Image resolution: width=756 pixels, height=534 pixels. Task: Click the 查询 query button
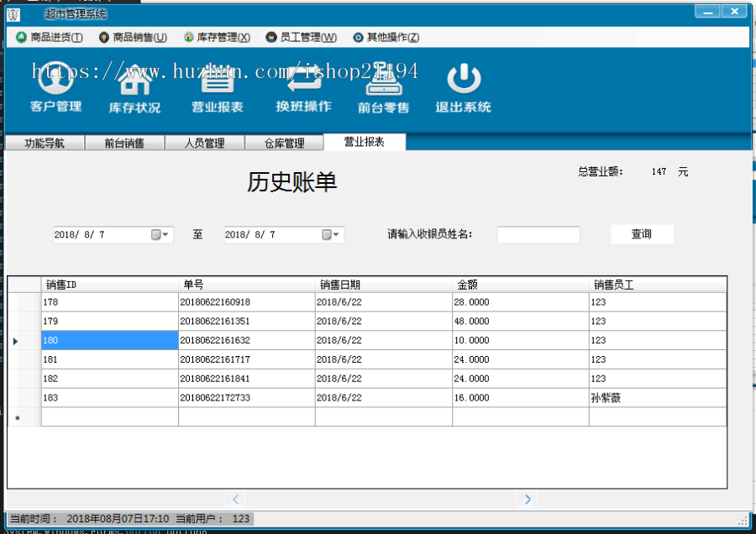coord(641,233)
